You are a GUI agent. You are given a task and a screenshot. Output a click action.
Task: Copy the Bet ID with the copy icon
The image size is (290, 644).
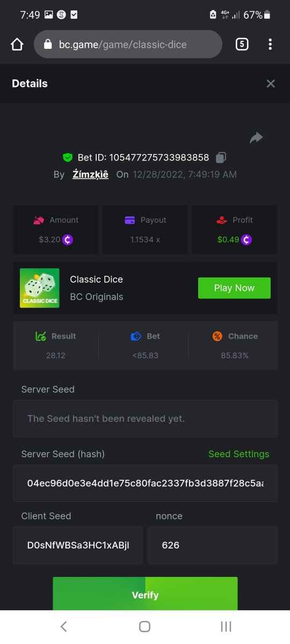point(221,157)
